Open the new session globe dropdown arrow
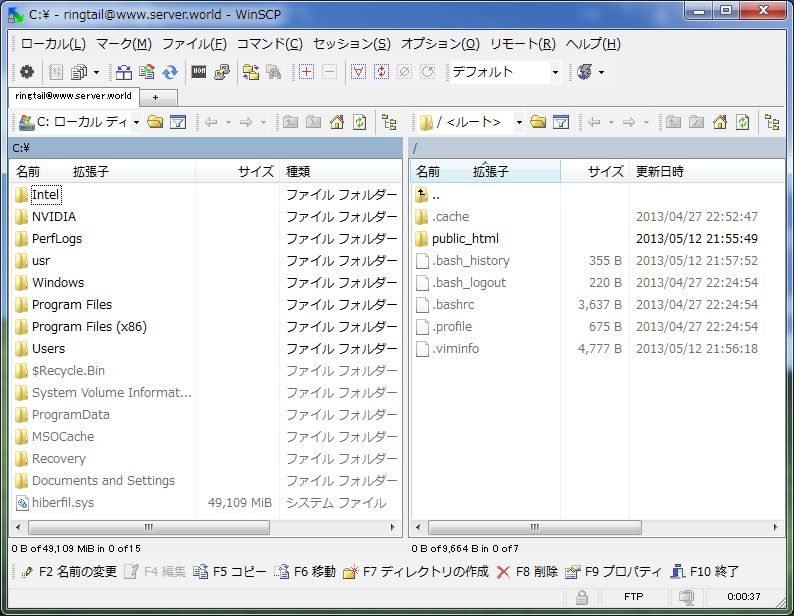 point(601,72)
